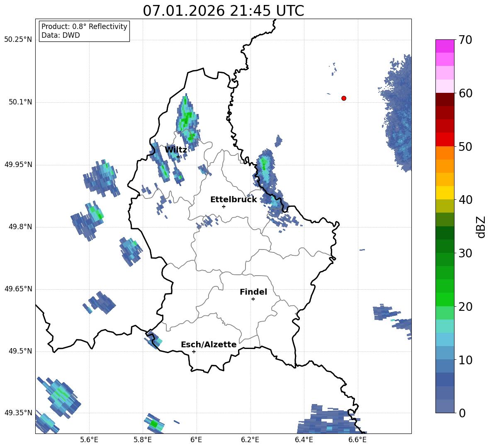Click the Data: DWD text
The height and width of the screenshot is (448, 491).
[x=61, y=35]
